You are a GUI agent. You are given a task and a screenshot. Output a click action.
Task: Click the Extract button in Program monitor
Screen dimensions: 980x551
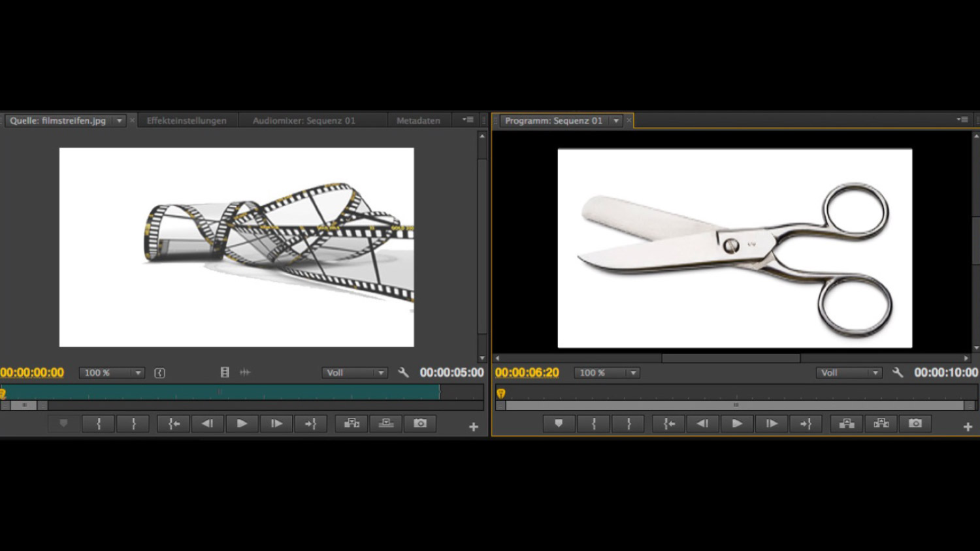coord(881,424)
